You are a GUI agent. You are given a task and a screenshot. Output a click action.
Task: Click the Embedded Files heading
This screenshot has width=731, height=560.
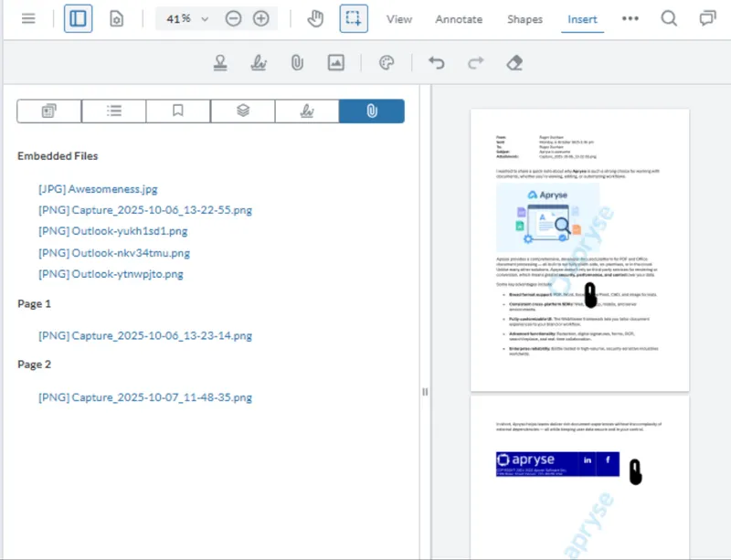coord(58,155)
